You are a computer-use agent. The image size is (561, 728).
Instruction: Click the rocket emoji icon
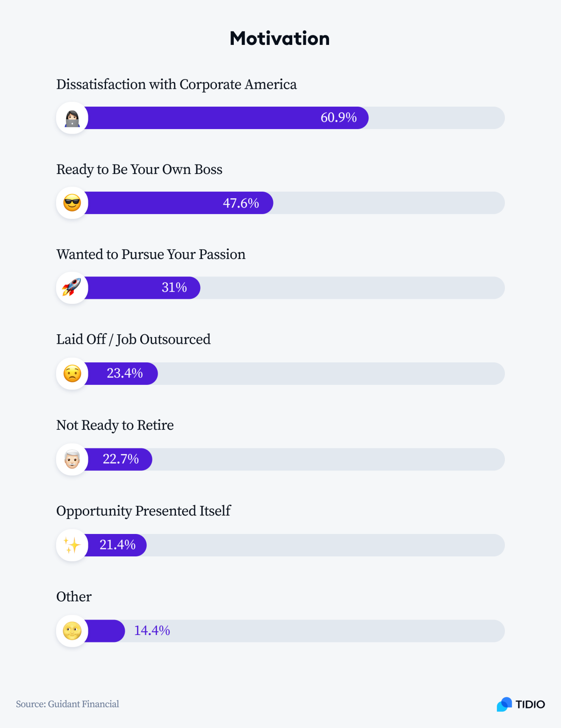(x=72, y=288)
